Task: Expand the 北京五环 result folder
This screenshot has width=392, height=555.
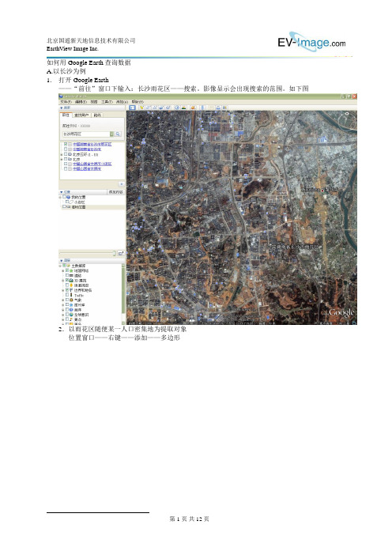Action: pyautogui.click(x=62, y=155)
